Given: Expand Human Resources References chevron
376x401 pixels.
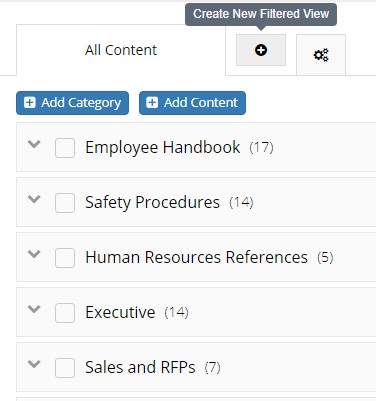Looking at the screenshot, I should [34, 254].
